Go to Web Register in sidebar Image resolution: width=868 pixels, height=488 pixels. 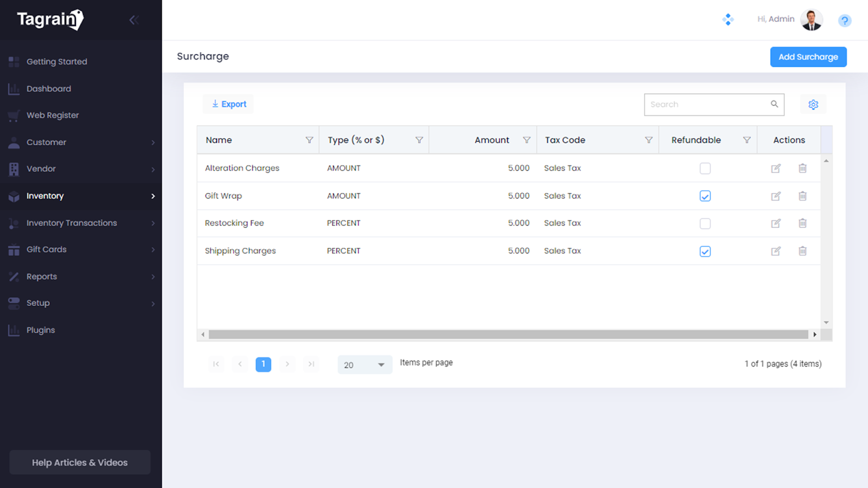point(53,115)
